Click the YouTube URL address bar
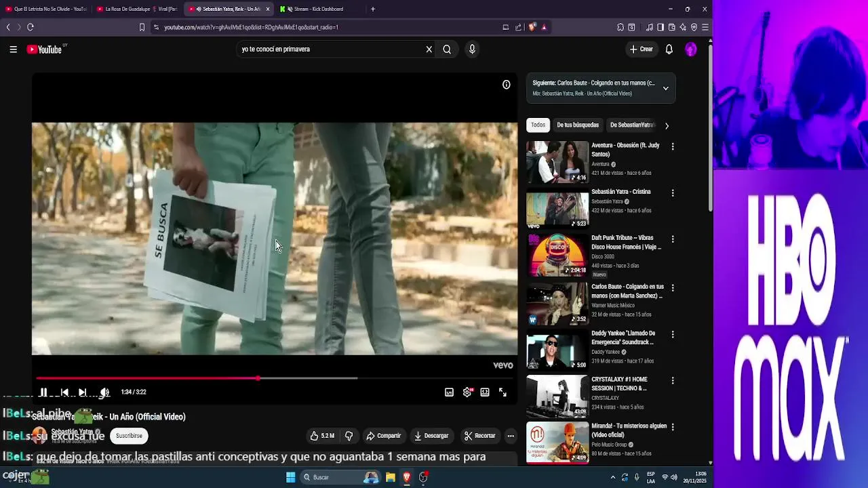This screenshot has width=868, height=488. [x=325, y=27]
